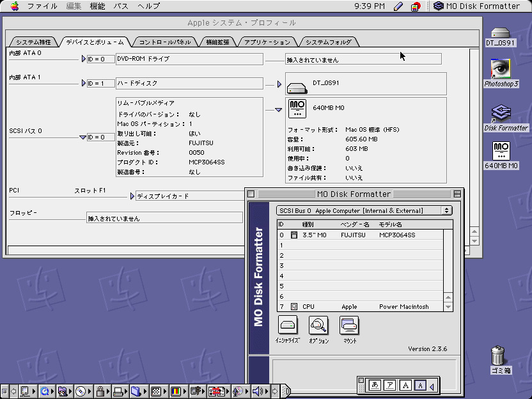This screenshot has width=532, height=399.
Task: Collapse the 640MB MO volume triangle
Action: tap(279, 110)
